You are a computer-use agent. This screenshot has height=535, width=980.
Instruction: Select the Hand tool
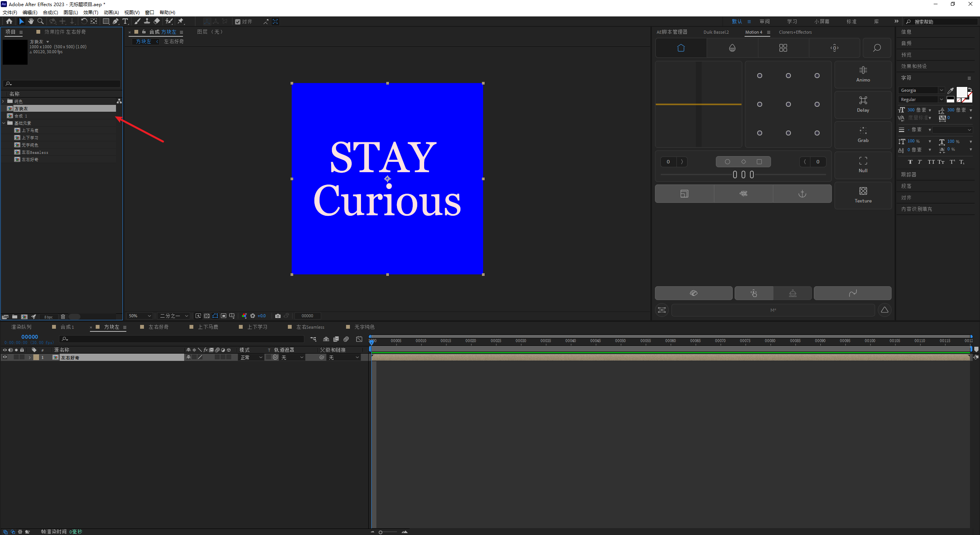[31, 21]
